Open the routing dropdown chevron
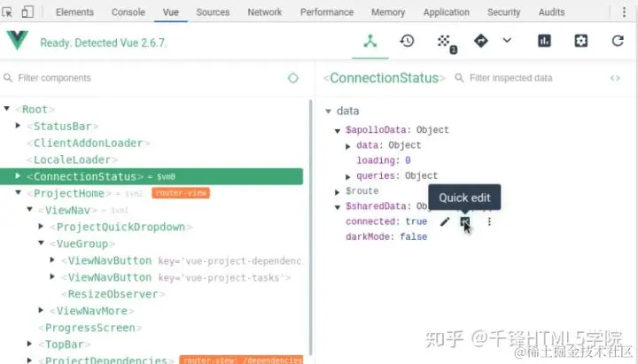The height and width of the screenshot is (364, 638). click(507, 40)
